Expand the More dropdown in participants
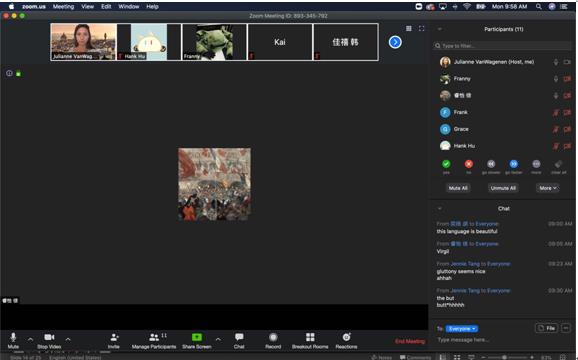The width and height of the screenshot is (578, 360). (x=547, y=188)
